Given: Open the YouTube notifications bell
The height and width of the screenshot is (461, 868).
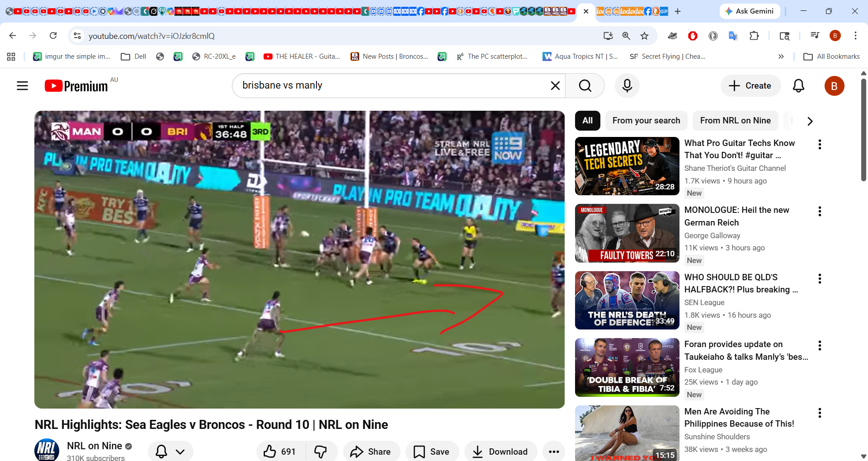Looking at the screenshot, I should click(798, 86).
